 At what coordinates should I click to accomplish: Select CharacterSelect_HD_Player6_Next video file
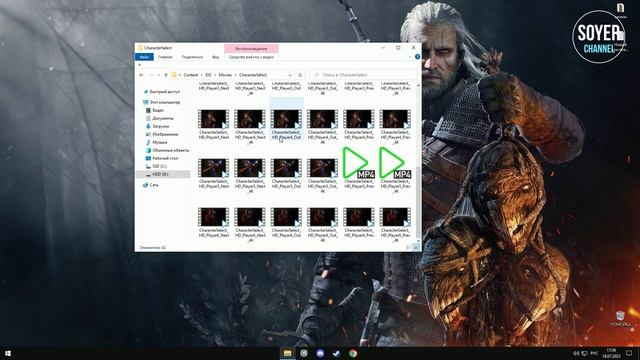[x=213, y=222]
